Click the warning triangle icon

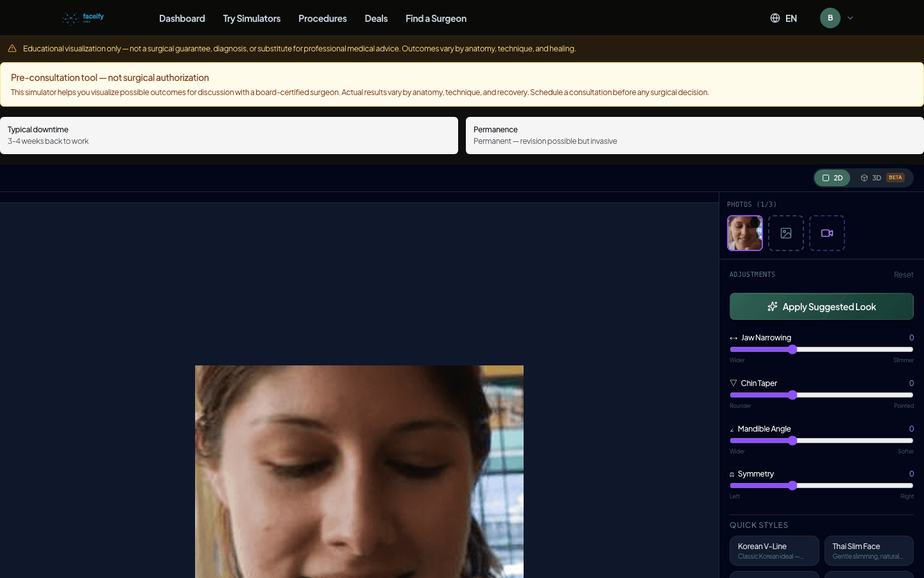(x=12, y=48)
